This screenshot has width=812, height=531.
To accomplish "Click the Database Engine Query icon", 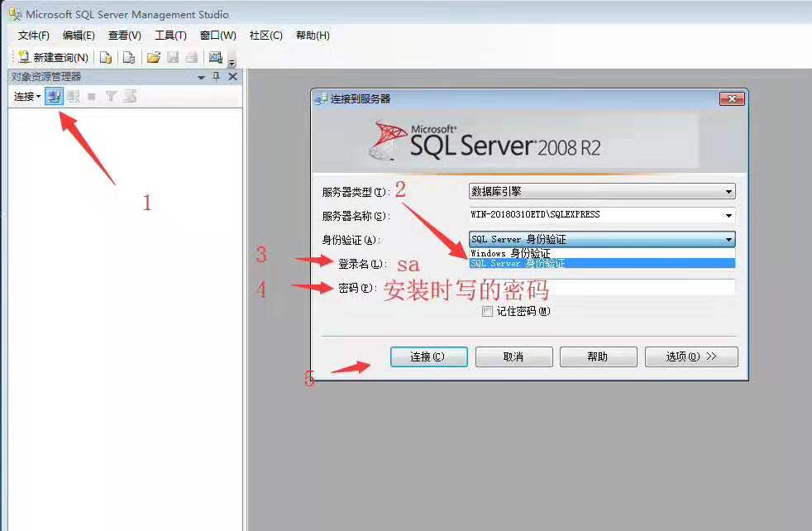I will 106,58.
